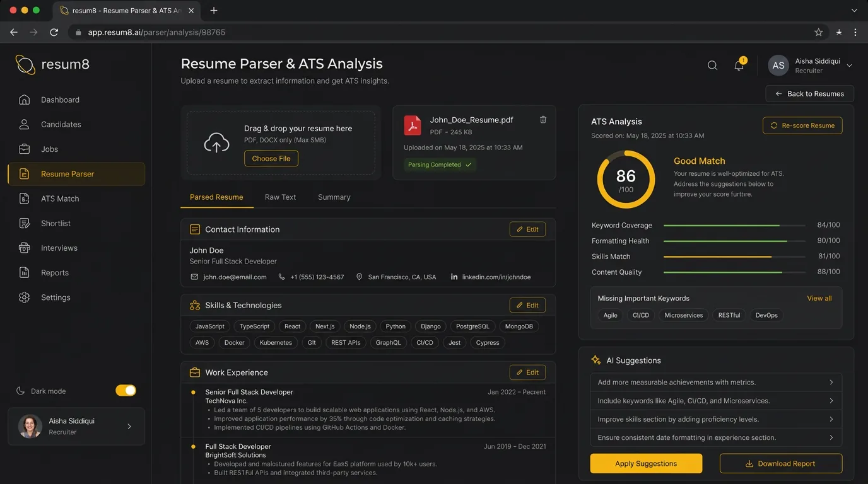The width and height of the screenshot is (868, 484).
Task: Click the location pin icon beside San Francisco
Action: point(360,277)
